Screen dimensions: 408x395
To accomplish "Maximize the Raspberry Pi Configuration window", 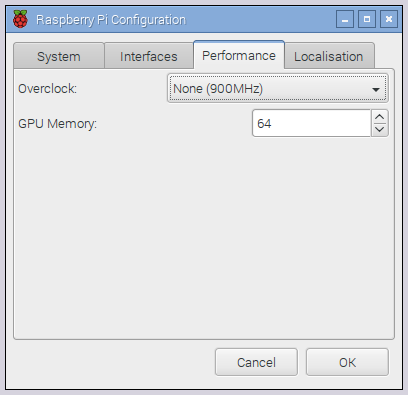I will (x=367, y=19).
